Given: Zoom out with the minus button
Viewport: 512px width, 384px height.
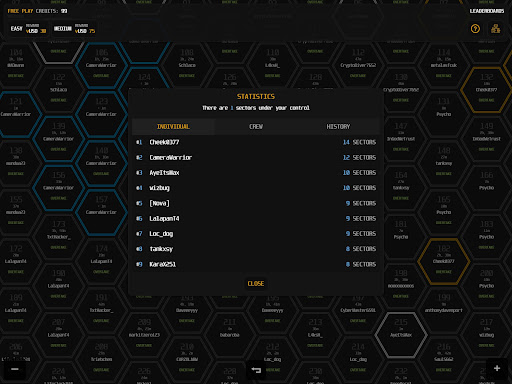Looking at the screenshot, I should (15, 369).
